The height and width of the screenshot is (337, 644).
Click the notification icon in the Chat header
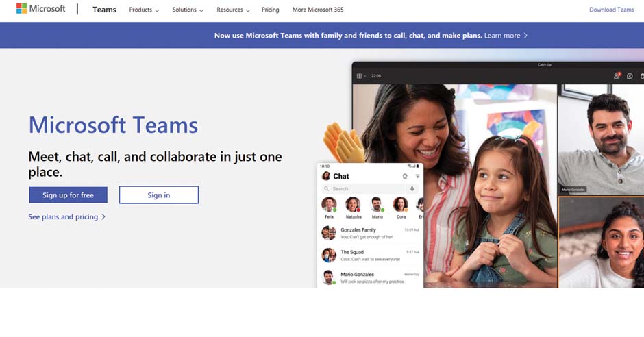point(404,176)
